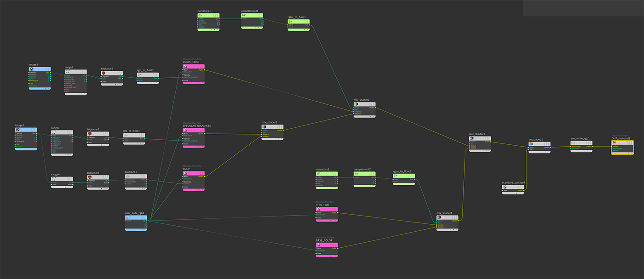Click the THIN_FILM standard surface icon
The height and width of the screenshot is (279, 644).
pos(319,209)
